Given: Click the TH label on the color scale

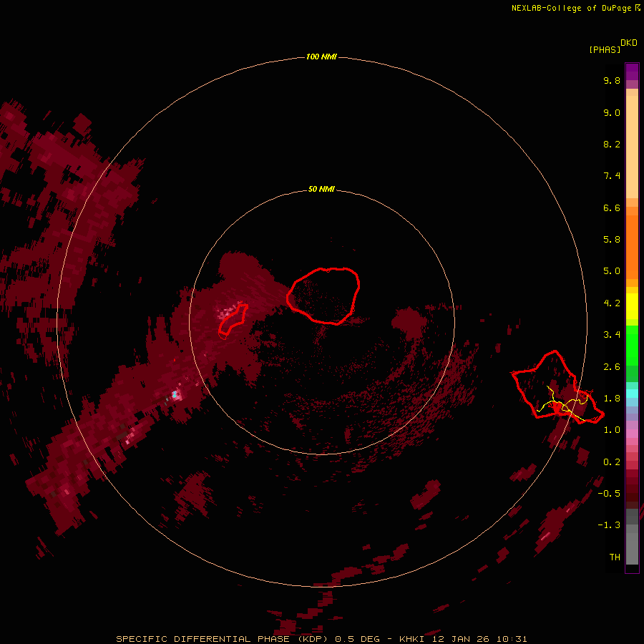Looking at the screenshot, I should 615,557.
